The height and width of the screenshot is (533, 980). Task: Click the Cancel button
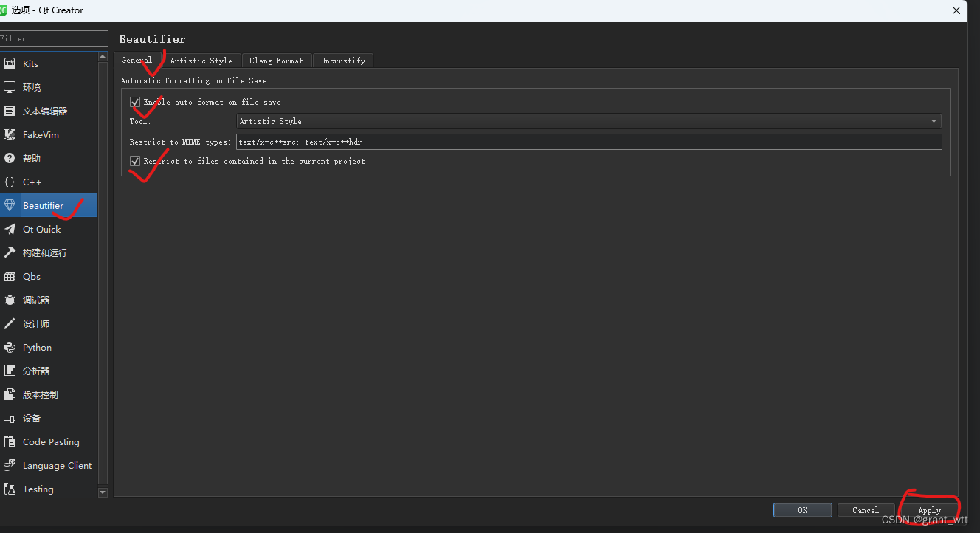tap(866, 510)
